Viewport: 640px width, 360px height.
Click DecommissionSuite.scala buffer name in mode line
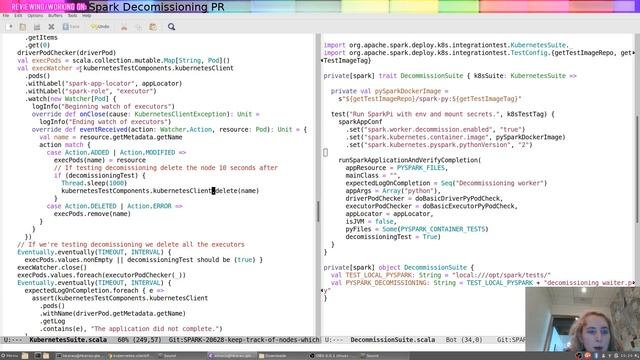click(x=393, y=340)
